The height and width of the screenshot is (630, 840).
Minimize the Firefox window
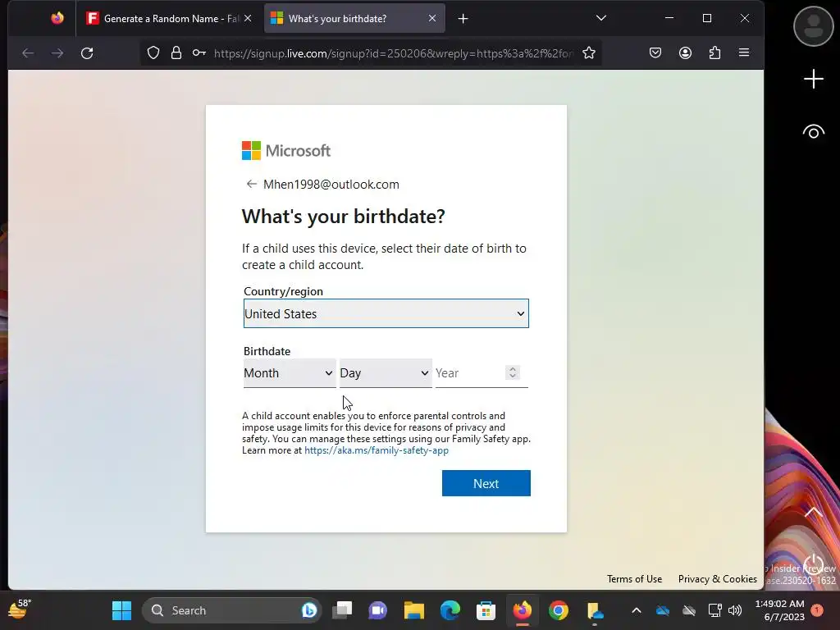[x=669, y=18]
